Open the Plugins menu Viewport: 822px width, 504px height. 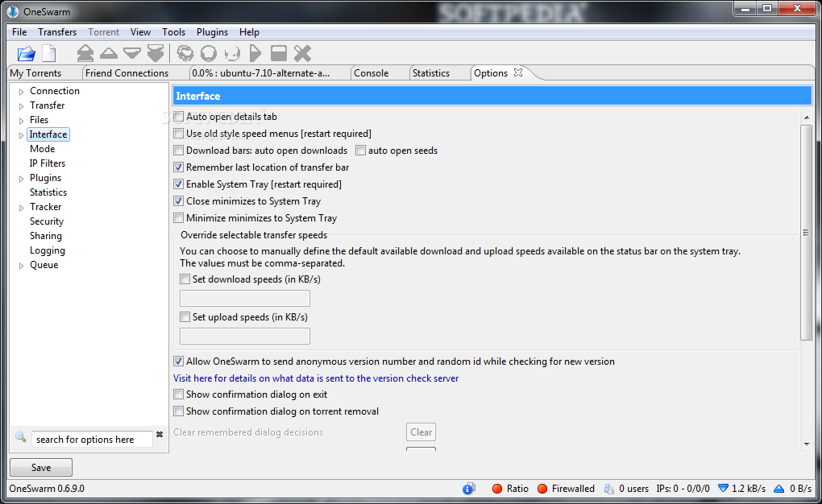212,32
